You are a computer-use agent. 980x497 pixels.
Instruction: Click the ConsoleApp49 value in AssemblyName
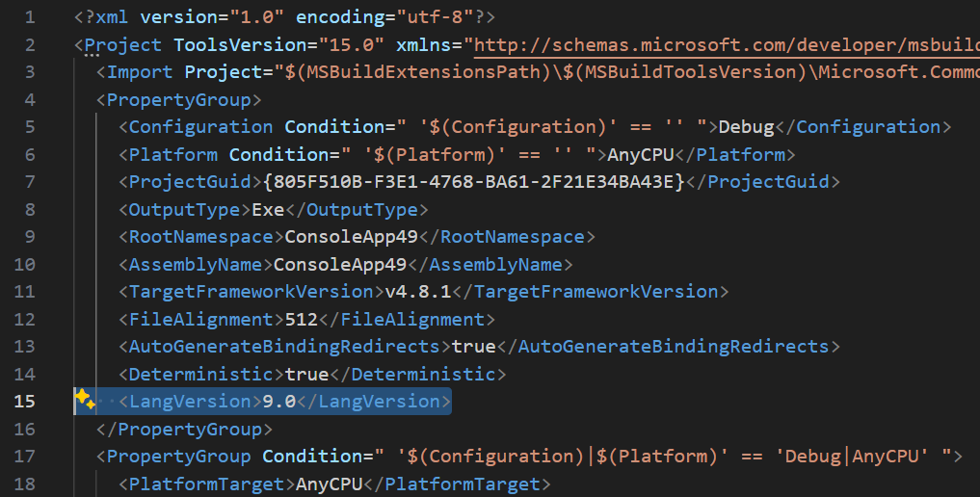pyautogui.click(x=340, y=264)
